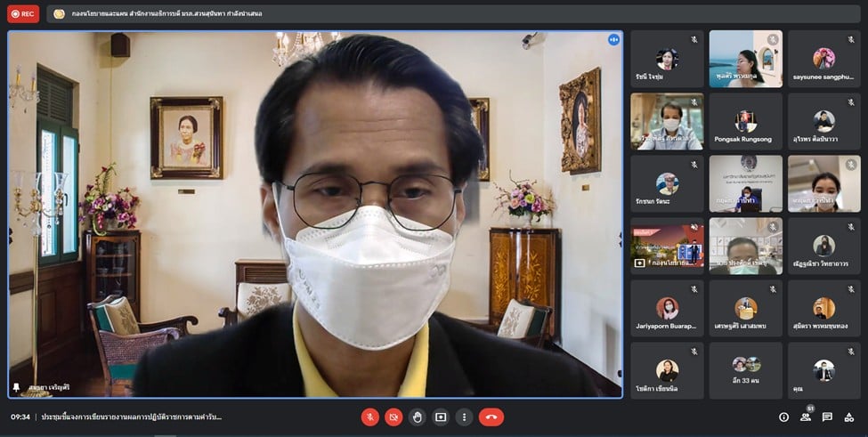Expand the tile showing 33 more participants

tap(745, 370)
